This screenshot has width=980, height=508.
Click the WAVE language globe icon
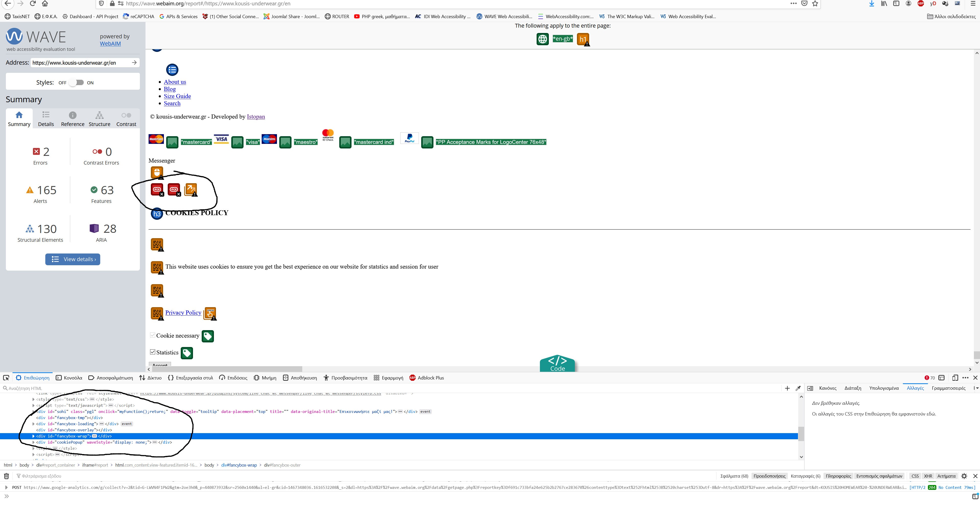coord(542,39)
